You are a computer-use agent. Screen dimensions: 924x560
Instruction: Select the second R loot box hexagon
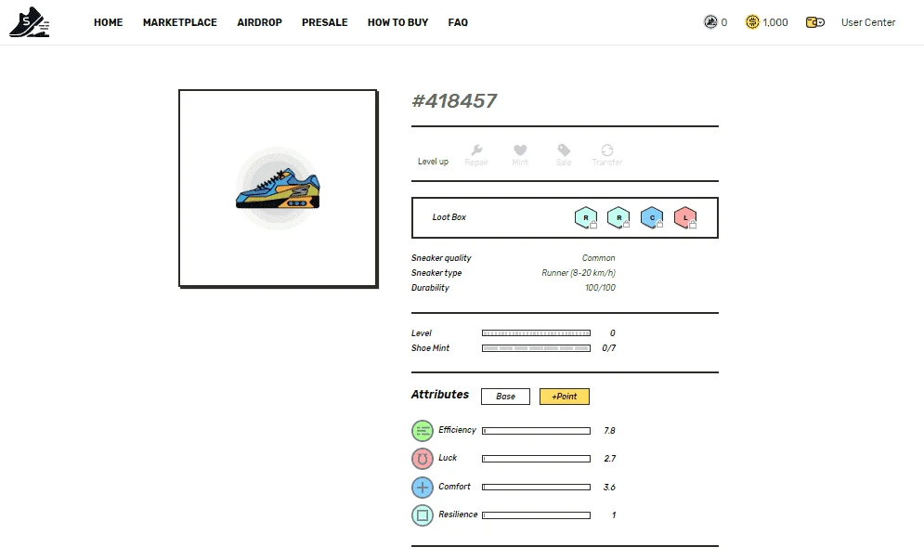coord(618,217)
